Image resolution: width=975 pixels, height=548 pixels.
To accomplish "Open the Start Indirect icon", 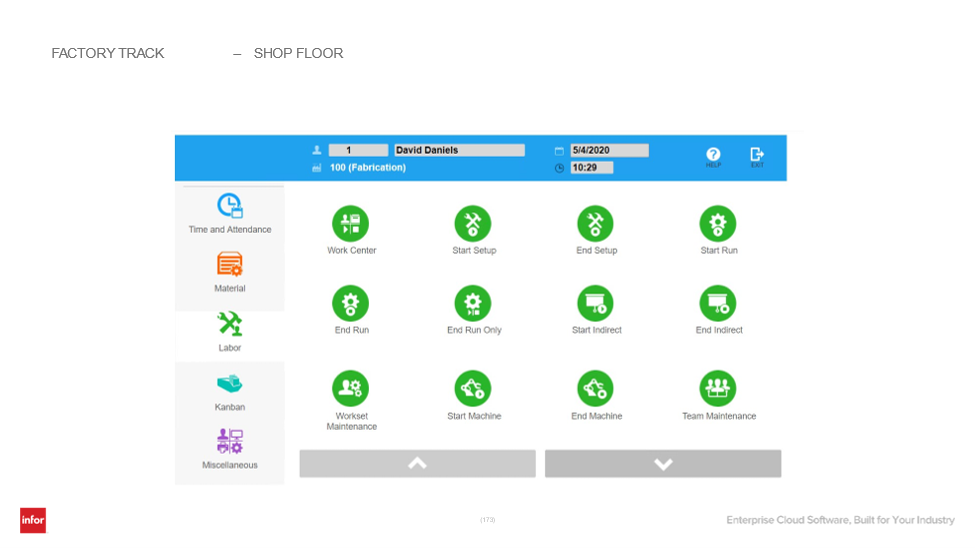I will 596,304.
